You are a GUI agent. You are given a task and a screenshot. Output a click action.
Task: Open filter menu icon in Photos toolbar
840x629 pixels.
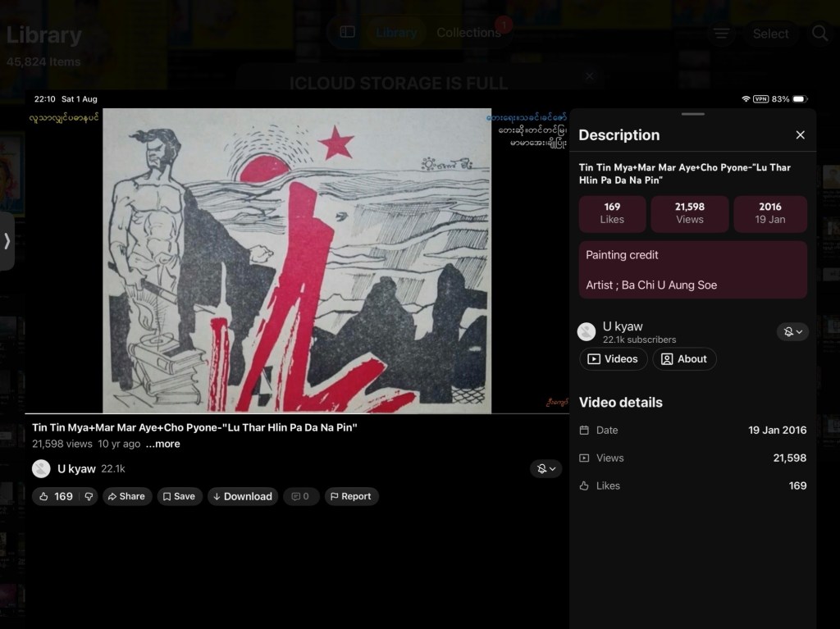722,34
